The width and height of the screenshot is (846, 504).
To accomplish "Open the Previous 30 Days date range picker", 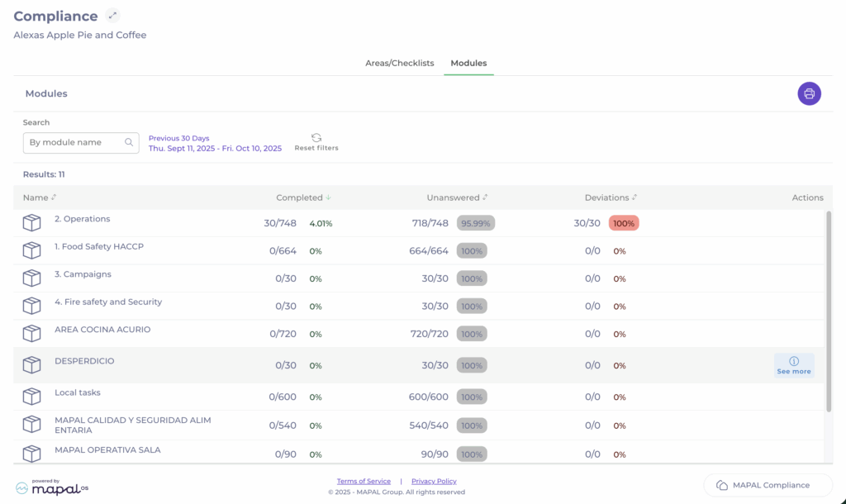I will pos(215,144).
